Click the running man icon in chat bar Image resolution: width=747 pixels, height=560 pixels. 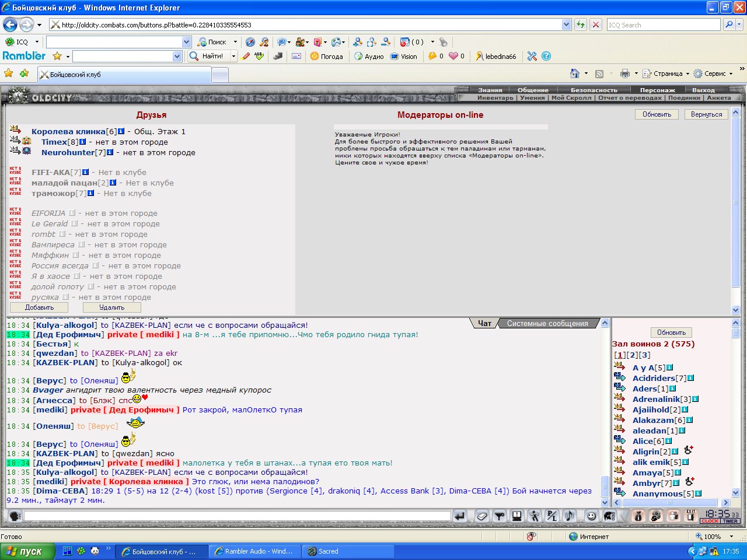click(x=535, y=516)
